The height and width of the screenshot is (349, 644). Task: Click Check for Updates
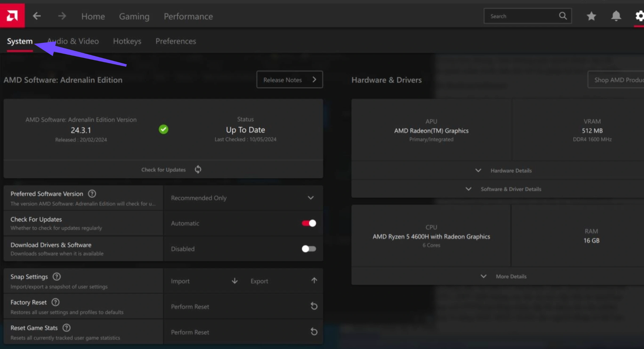point(164,170)
